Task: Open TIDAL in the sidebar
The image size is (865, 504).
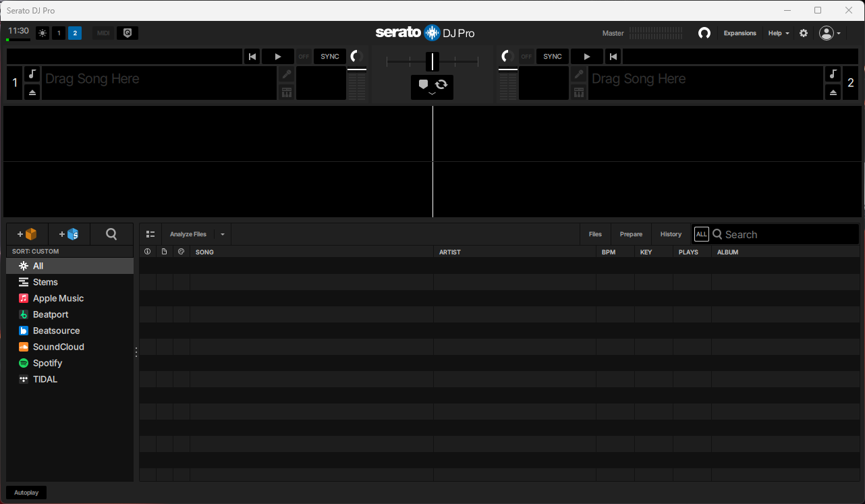Action: pyautogui.click(x=70, y=379)
